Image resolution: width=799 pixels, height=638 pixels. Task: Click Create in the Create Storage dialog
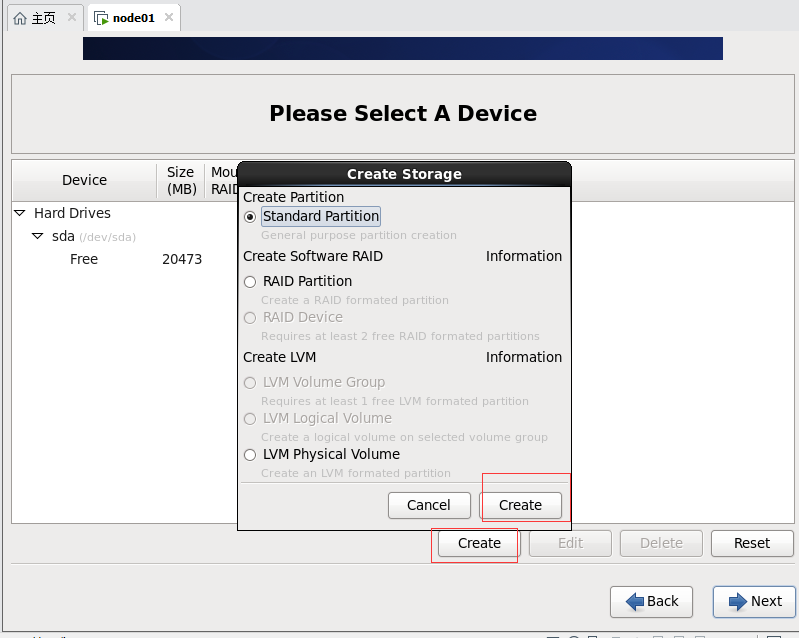(520, 505)
